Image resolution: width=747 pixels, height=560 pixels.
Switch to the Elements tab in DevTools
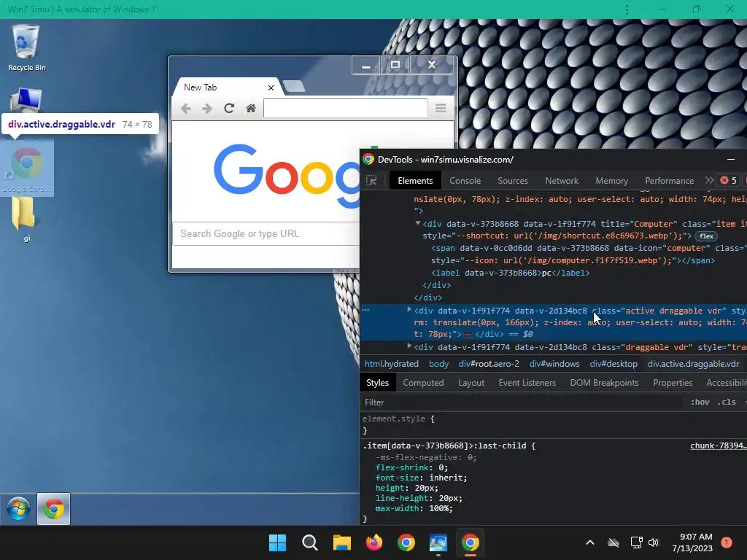coord(415,181)
